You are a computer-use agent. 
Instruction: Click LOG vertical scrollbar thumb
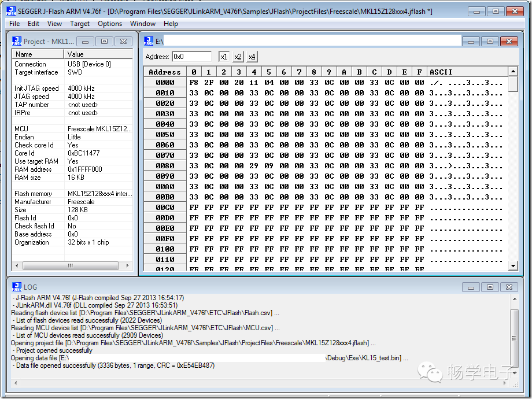point(514,338)
